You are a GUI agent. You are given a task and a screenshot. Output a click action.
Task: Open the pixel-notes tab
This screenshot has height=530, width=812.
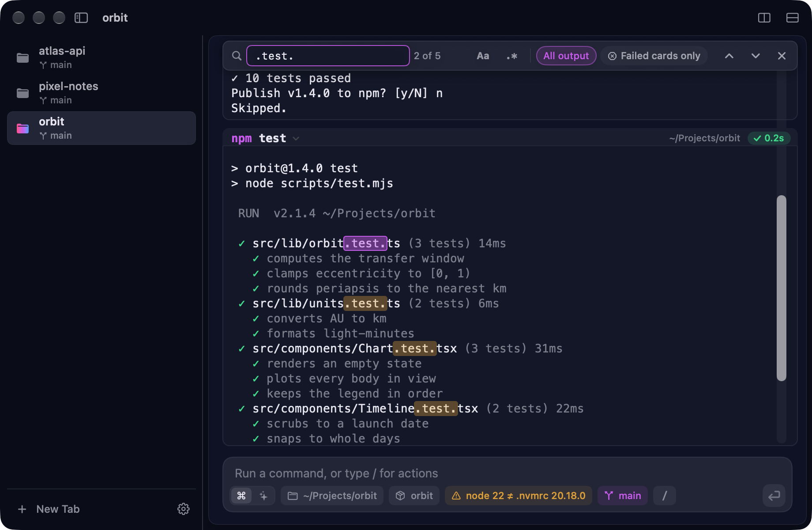(101, 93)
